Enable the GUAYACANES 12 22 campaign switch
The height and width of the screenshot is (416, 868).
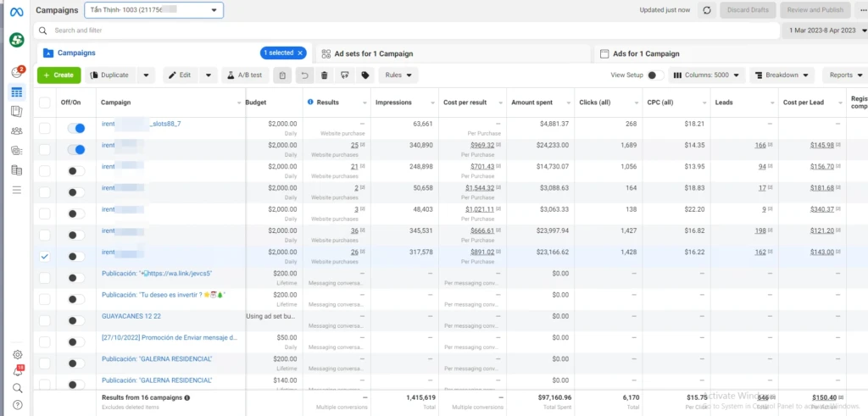click(x=75, y=321)
